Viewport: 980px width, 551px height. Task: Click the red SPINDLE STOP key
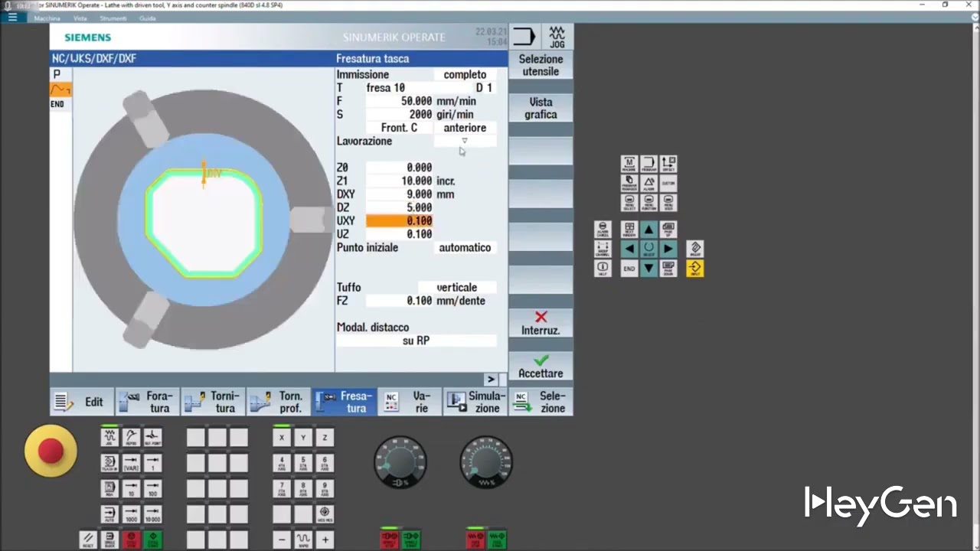pos(389,540)
